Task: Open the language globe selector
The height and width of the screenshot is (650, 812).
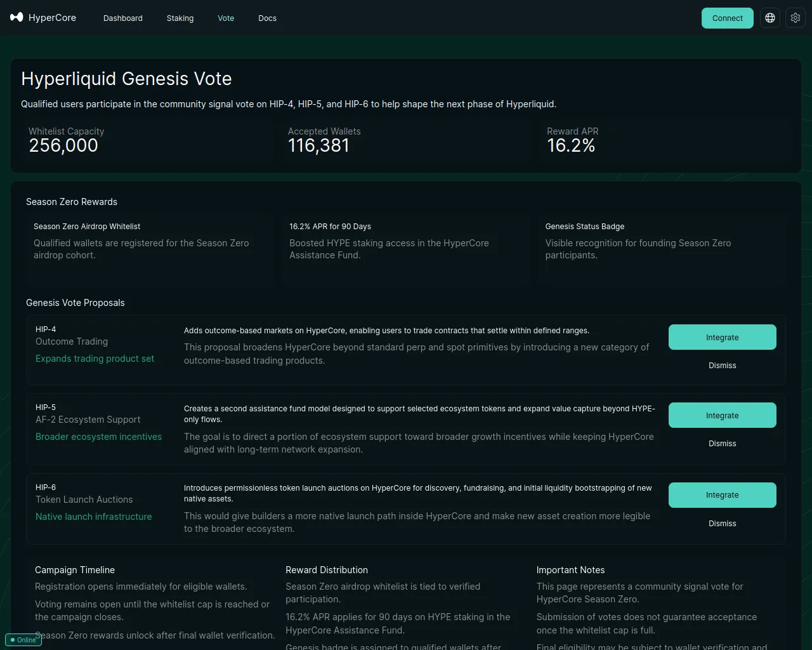Action: tap(770, 18)
